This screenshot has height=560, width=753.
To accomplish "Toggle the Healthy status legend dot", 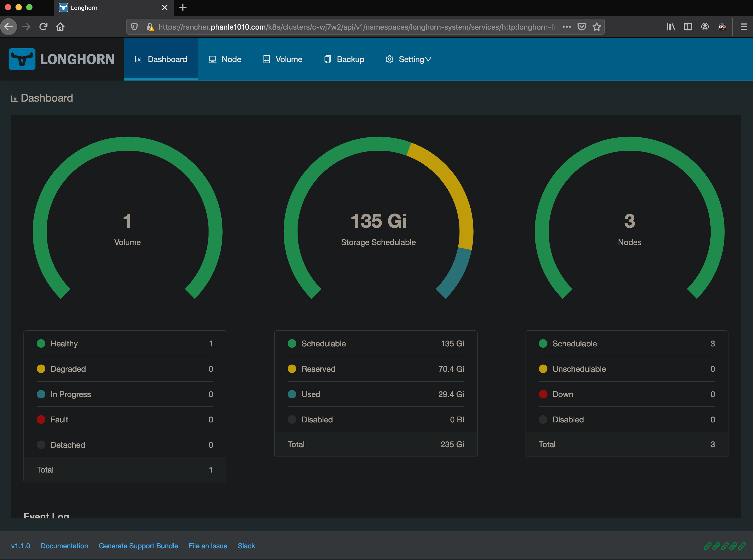I will tap(41, 343).
